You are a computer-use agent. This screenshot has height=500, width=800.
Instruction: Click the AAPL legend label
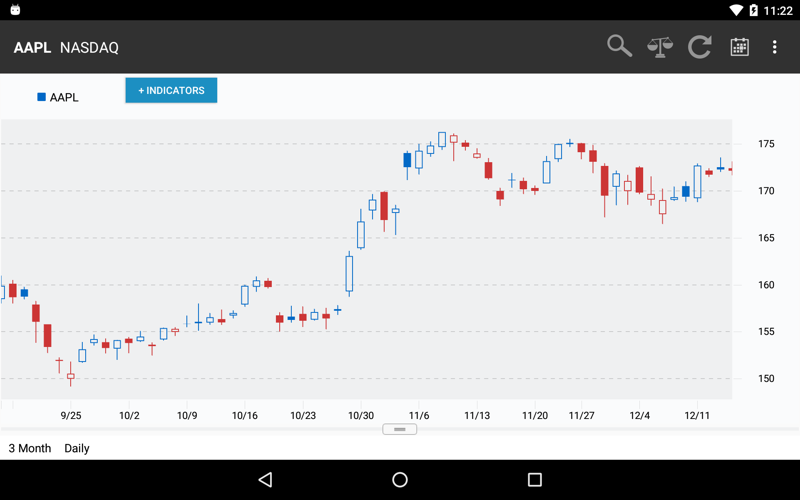(64, 97)
